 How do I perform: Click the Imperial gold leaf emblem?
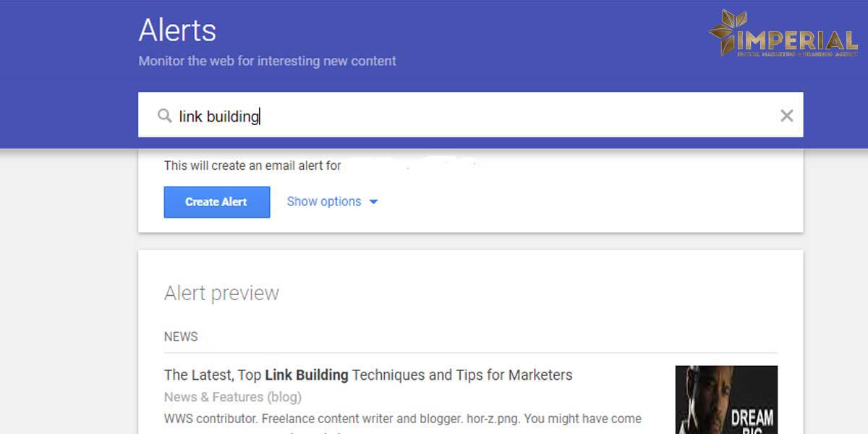(x=727, y=30)
